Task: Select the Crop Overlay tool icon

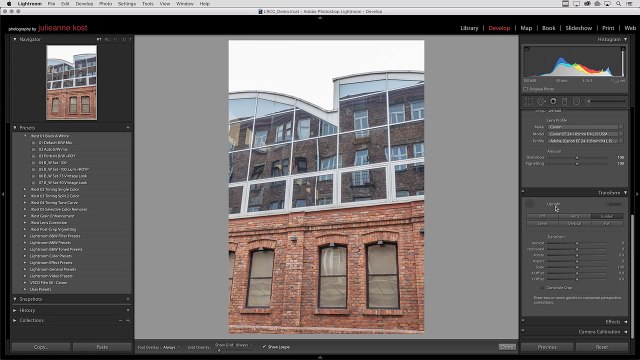Action: [x=529, y=101]
